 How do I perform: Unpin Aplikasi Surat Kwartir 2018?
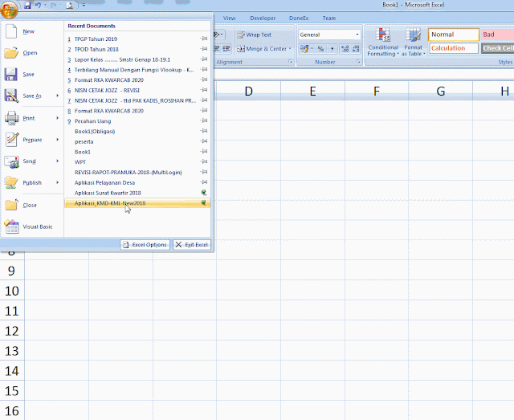click(x=204, y=193)
